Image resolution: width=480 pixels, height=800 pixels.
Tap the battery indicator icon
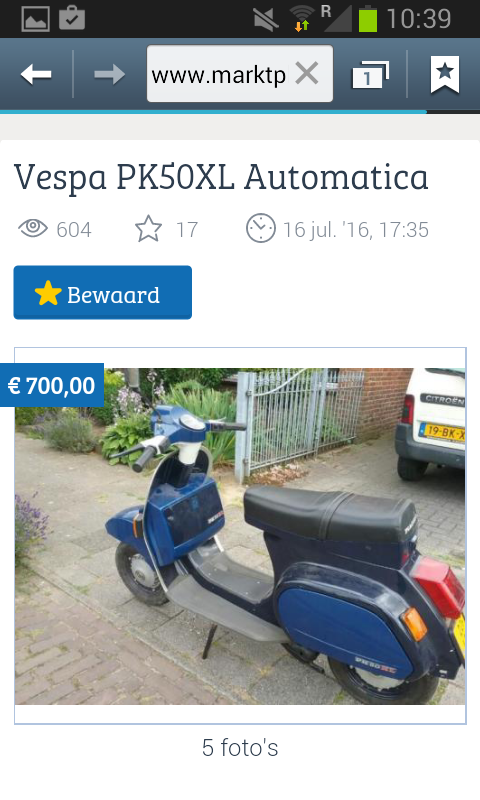(368, 19)
